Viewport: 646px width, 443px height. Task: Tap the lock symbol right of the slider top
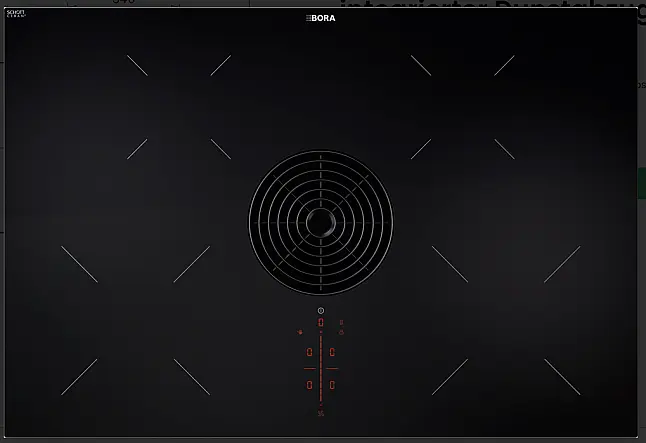tap(341, 332)
